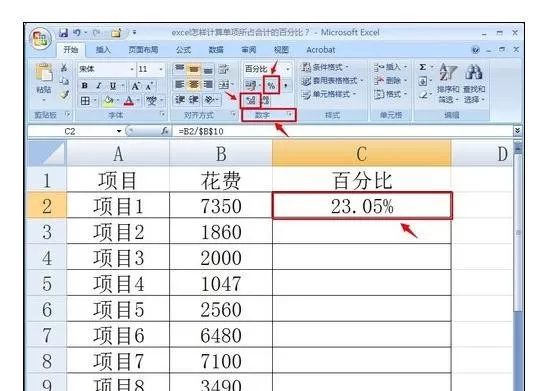The height and width of the screenshot is (391, 545).
Task: Expand the formula bar chevron
Action: [x=517, y=130]
